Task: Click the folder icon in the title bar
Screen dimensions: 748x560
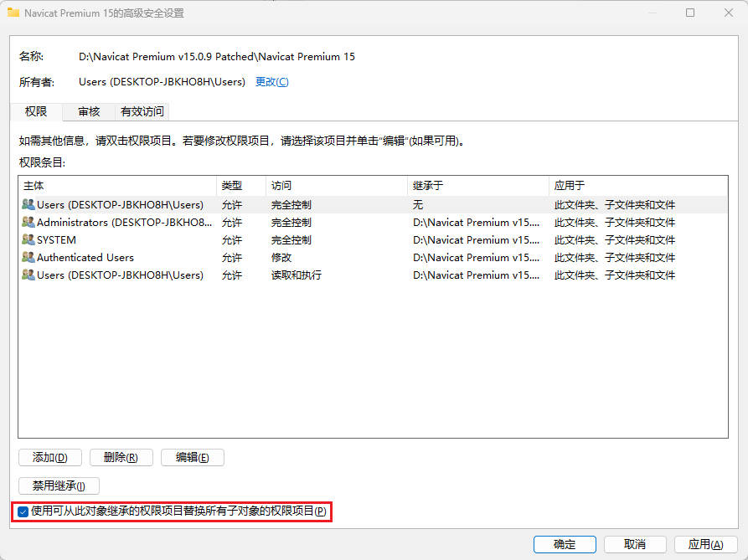Action: pyautogui.click(x=13, y=13)
